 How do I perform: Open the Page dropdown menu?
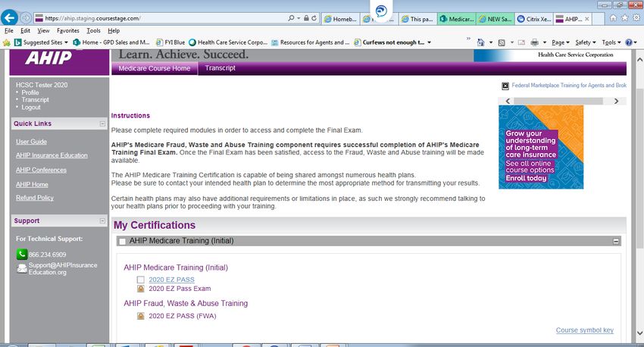[560, 42]
